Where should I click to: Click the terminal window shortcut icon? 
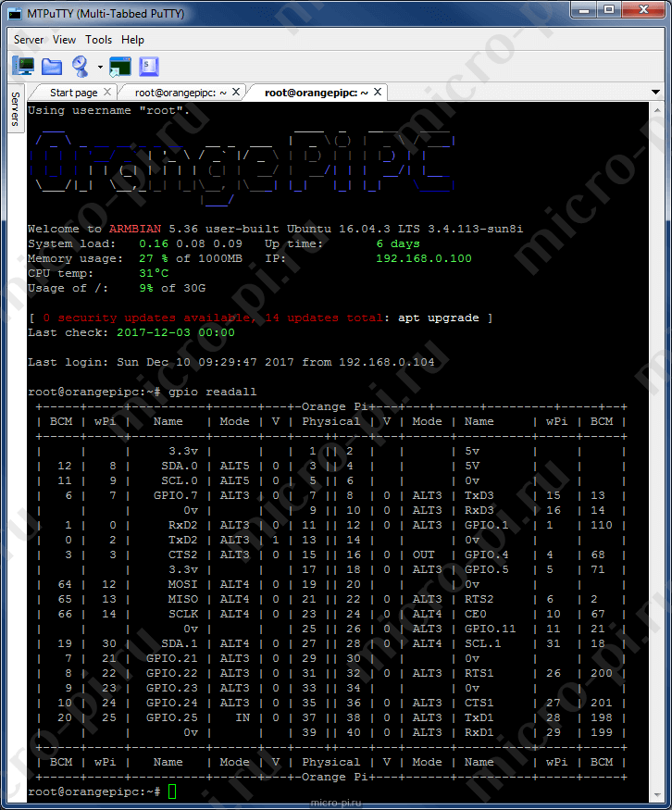[x=120, y=67]
